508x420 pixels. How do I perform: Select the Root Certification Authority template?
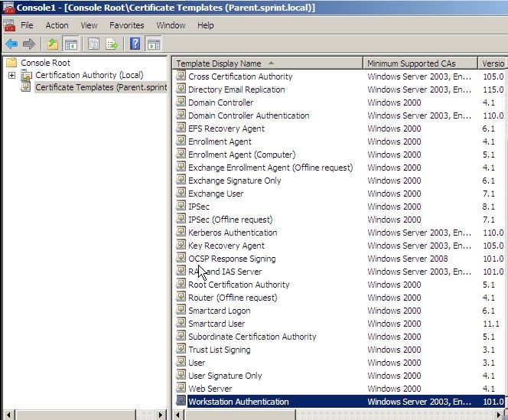click(x=239, y=285)
